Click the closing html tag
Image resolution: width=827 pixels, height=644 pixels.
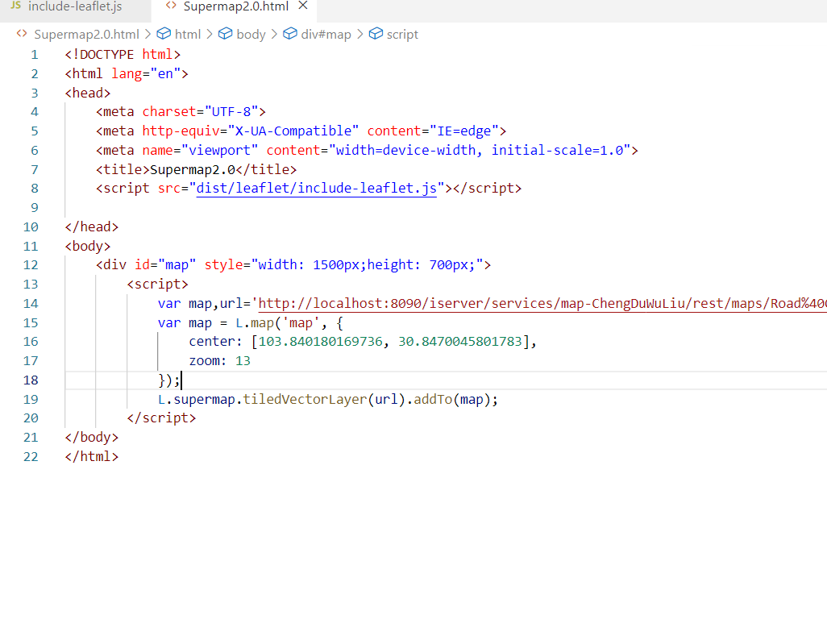(x=92, y=457)
